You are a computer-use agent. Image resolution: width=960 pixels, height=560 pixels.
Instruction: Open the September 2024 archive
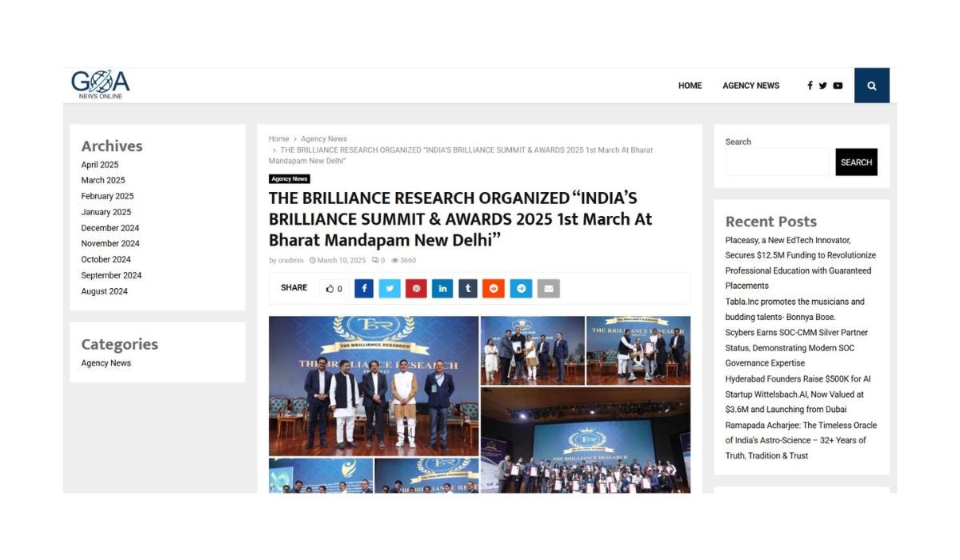click(x=111, y=275)
